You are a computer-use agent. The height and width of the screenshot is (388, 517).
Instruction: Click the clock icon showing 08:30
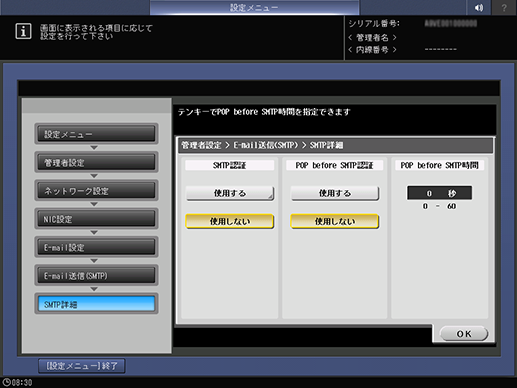pos(6,382)
